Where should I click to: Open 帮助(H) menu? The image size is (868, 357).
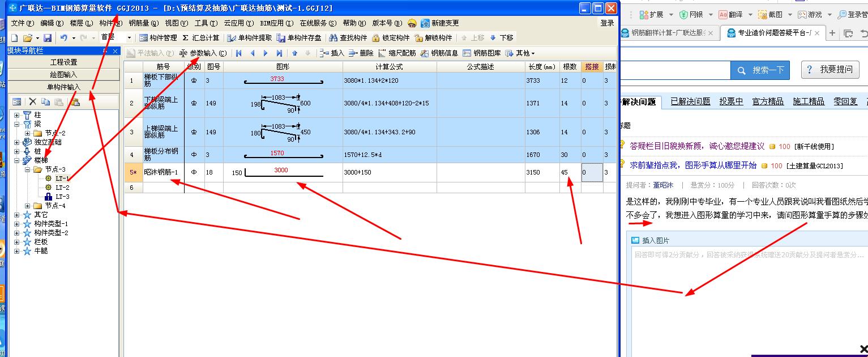click(x=354, y=23)
